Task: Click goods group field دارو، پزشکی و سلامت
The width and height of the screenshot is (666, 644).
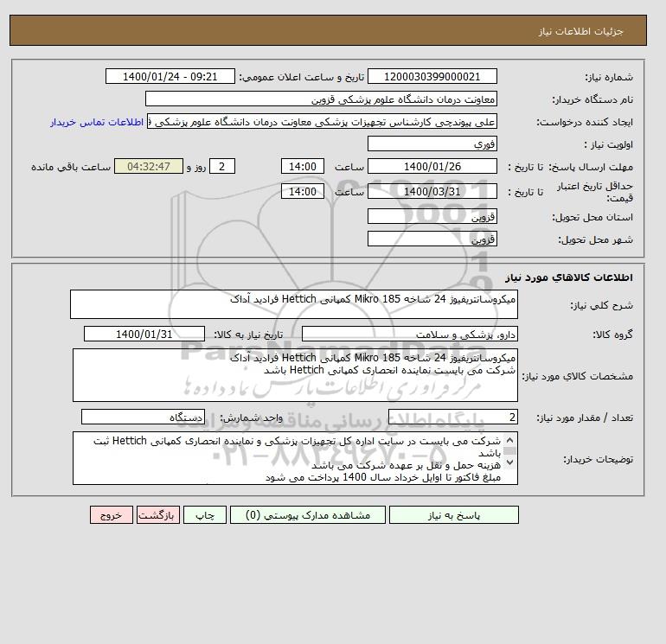Action: (x=409, y=334)
